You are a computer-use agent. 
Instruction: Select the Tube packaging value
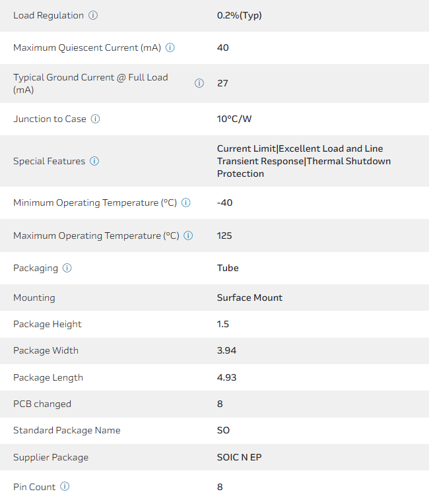228,268
